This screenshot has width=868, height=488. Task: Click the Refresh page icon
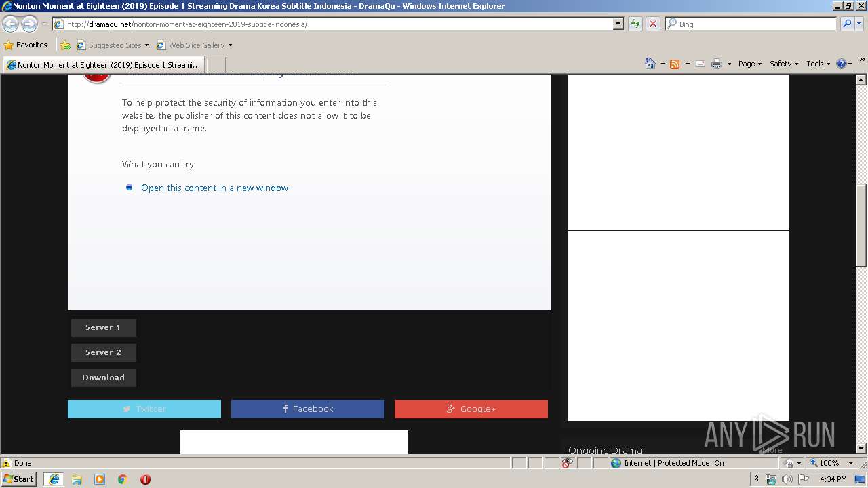(x=635, y=24)
